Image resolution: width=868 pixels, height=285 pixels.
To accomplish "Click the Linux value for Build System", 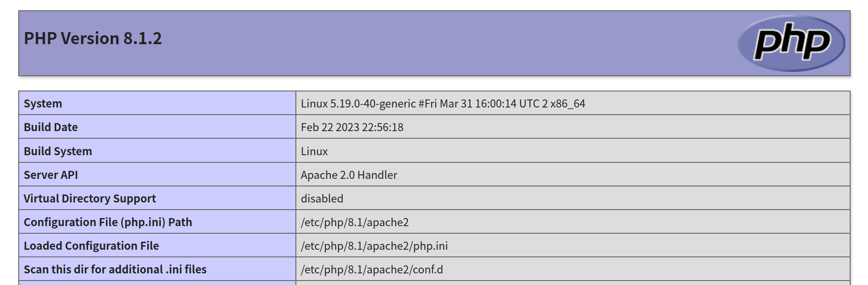I will (x=314, y=151).
